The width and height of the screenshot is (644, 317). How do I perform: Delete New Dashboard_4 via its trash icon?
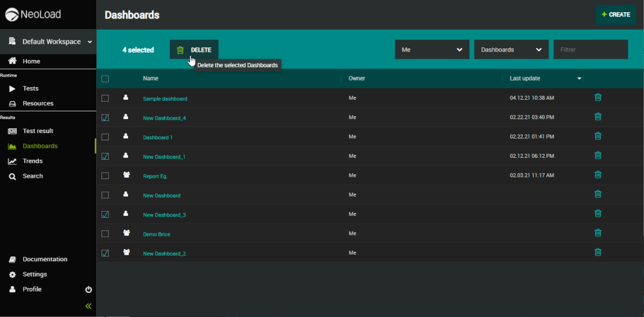click(598, 117)
